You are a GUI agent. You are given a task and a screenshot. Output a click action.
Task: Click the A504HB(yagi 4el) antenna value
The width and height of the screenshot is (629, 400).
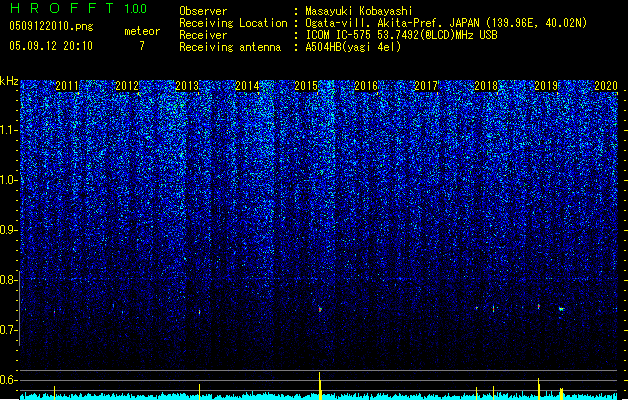(353, 47)
